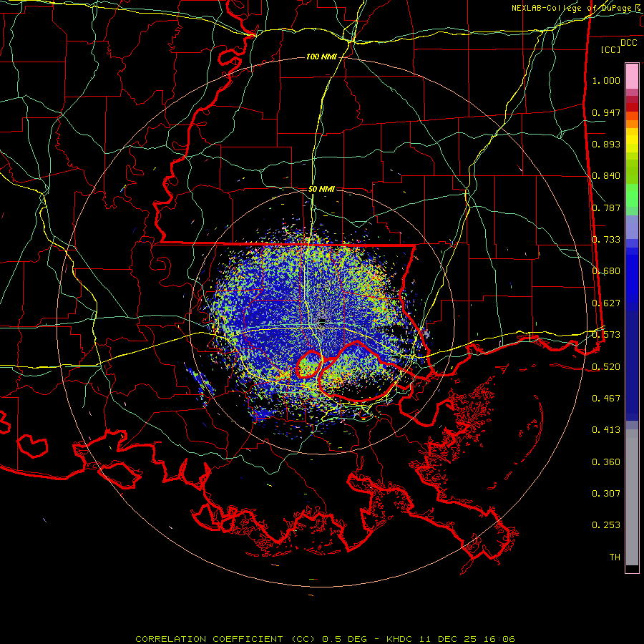Click the 100 NMI range ring label
The image size is (644, 644).
tap(321, 57)
